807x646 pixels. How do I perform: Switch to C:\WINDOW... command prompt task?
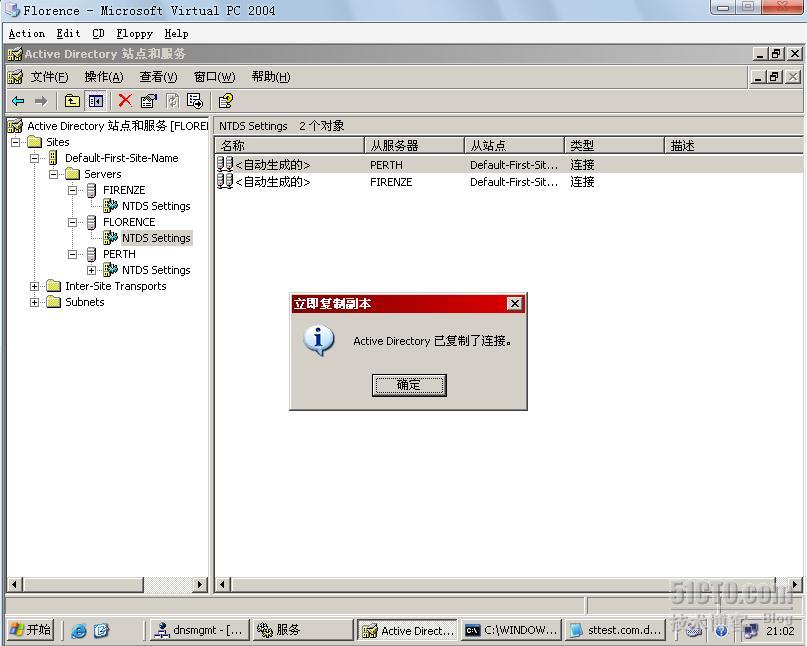point(511,630)
